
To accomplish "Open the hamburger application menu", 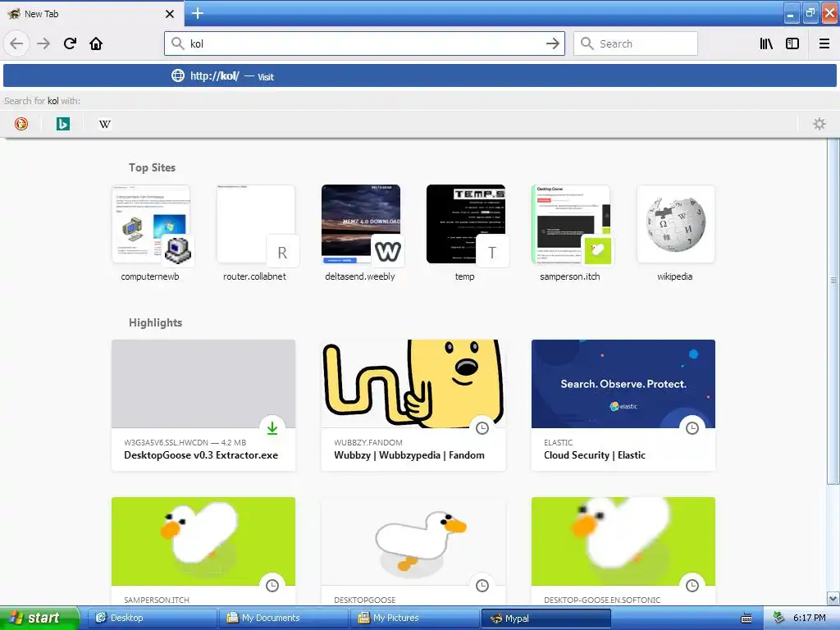I will [824, 43].
